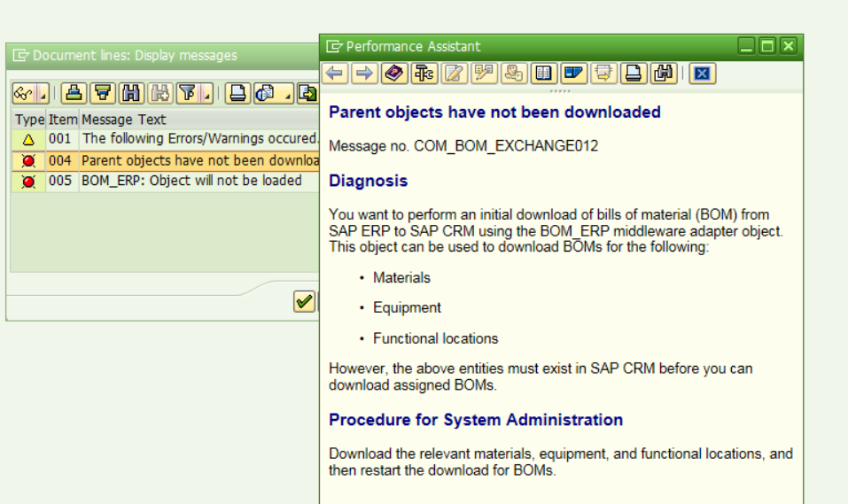Close Performance Assistant with blue X toolbar icon

pyautogui.click(x=702, y=74)
